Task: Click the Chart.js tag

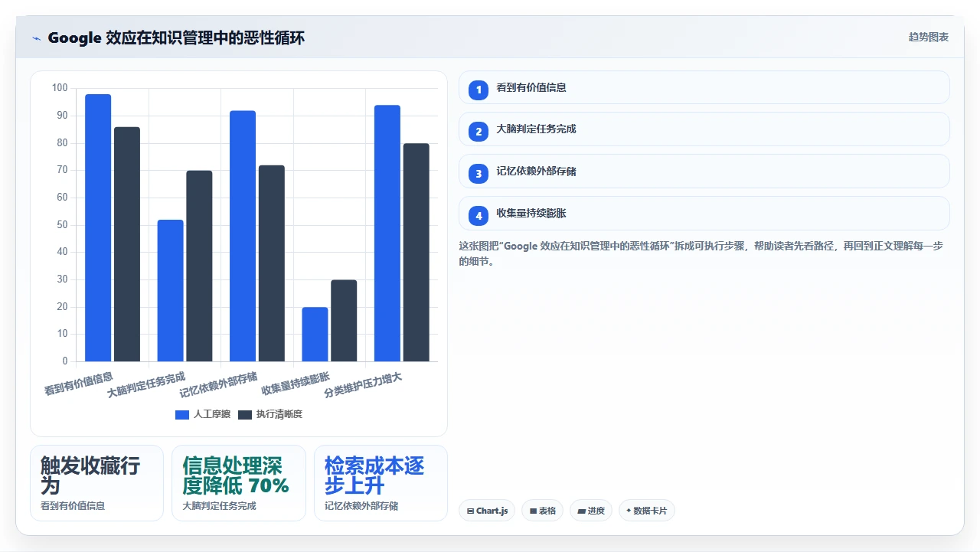Action: 487,511
